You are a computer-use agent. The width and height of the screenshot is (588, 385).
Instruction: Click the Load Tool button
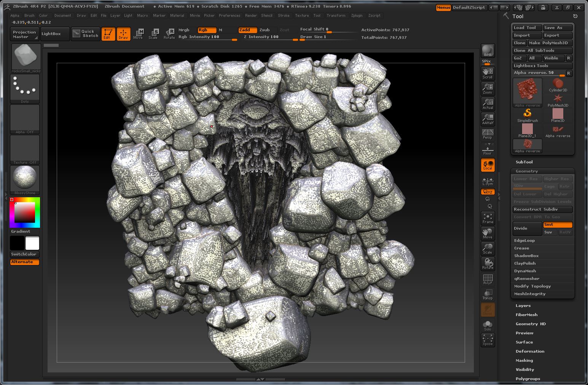[527, 27]
